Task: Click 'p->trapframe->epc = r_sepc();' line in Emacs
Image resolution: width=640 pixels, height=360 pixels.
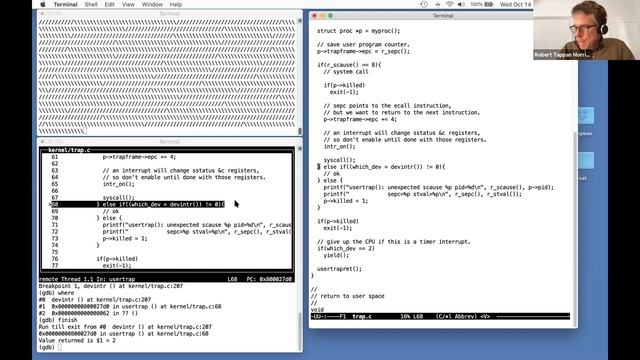Action: (363, 51)
